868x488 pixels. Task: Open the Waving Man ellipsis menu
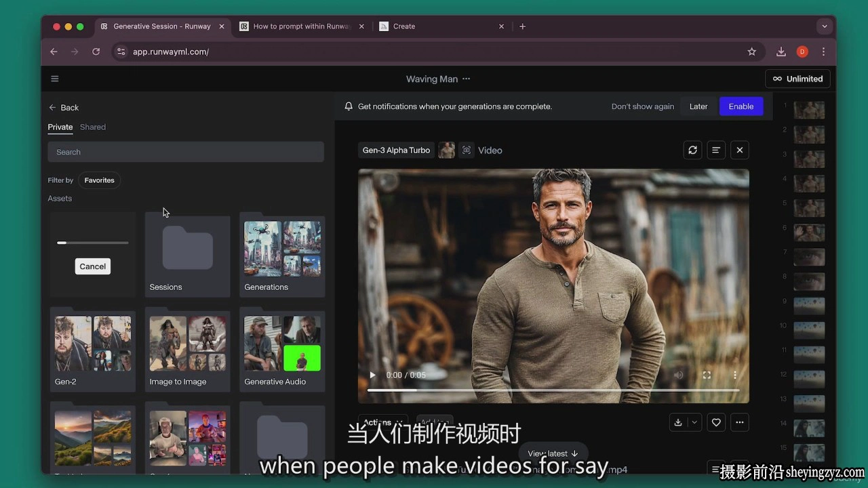(x=466, y=79)
